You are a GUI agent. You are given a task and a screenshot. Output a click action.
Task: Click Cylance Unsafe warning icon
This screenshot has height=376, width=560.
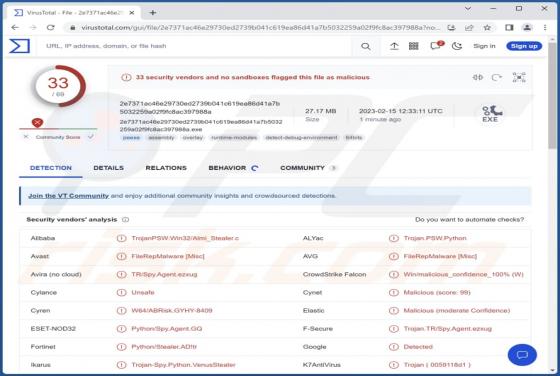click(x=121, y=292)
